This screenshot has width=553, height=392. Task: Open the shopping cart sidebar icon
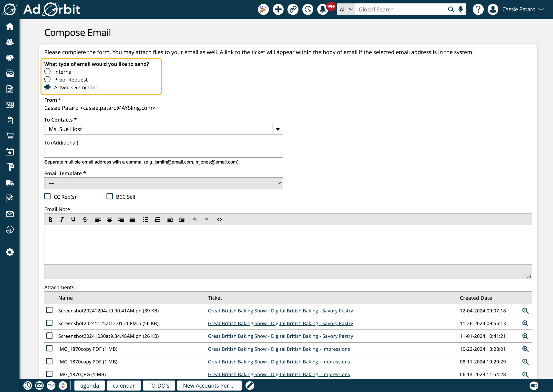10,136
